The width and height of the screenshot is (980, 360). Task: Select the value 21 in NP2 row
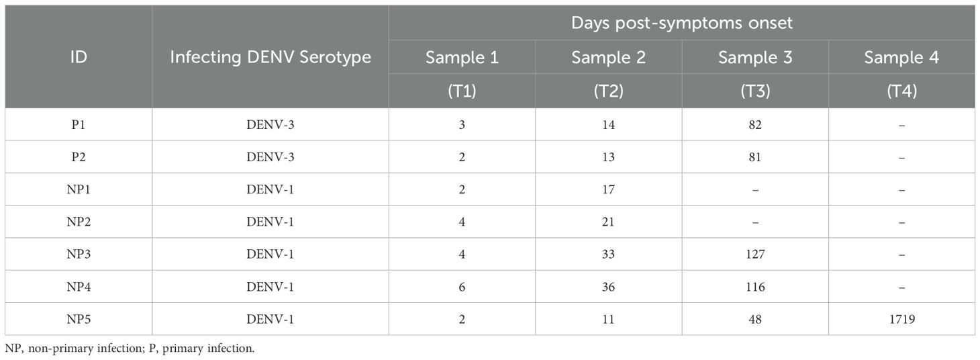click(x=608, y=222)
